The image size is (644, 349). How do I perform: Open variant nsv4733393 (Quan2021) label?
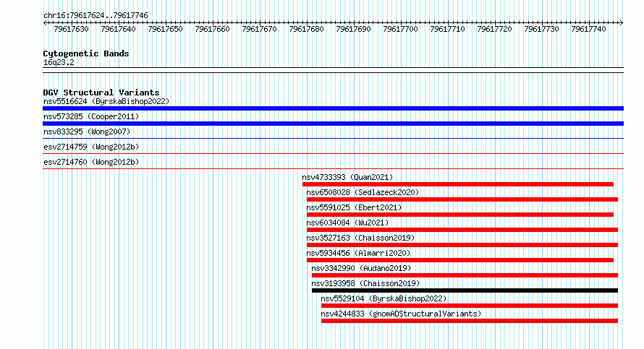click(347, 177)
